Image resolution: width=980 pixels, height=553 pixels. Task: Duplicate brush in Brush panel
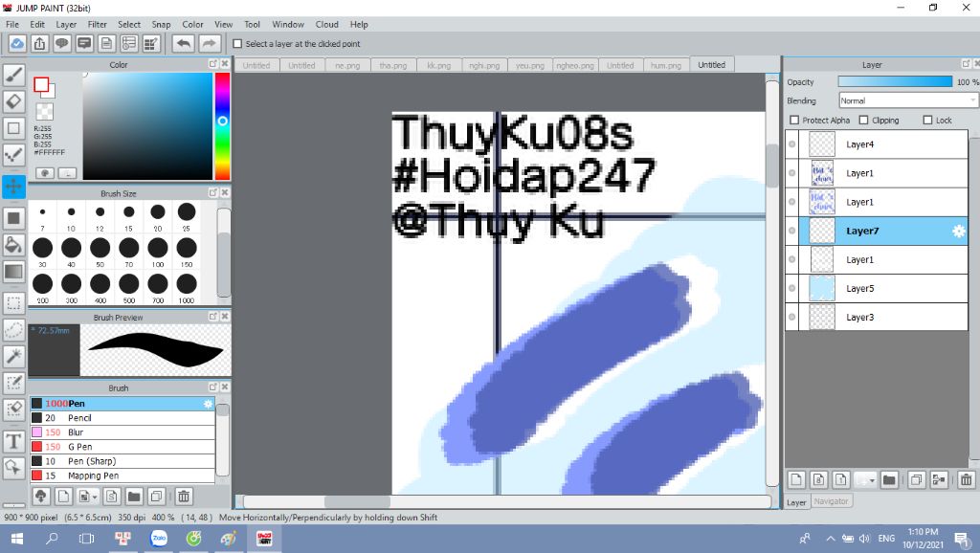tap(156, 497)
